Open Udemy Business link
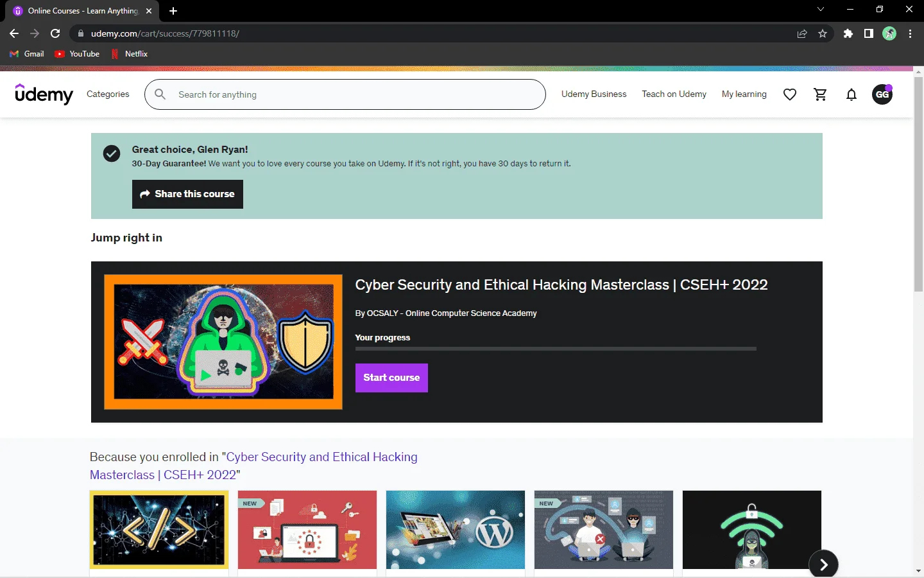The height and width of the screenshot is (578, 924). pos(594,94)
